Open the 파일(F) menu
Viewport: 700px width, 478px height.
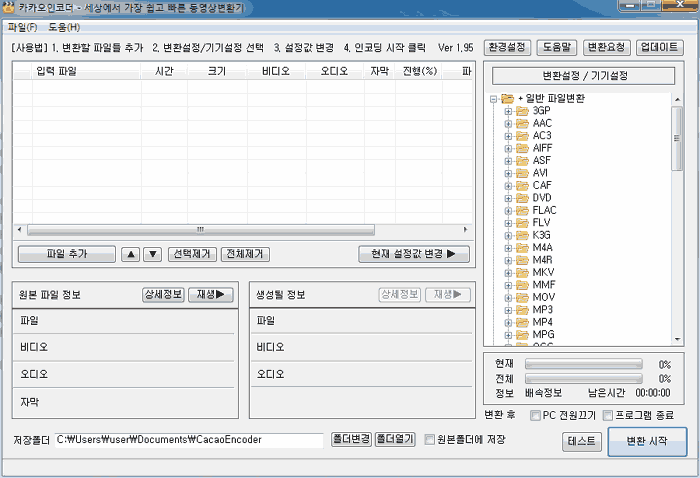[x=22, y=28]
